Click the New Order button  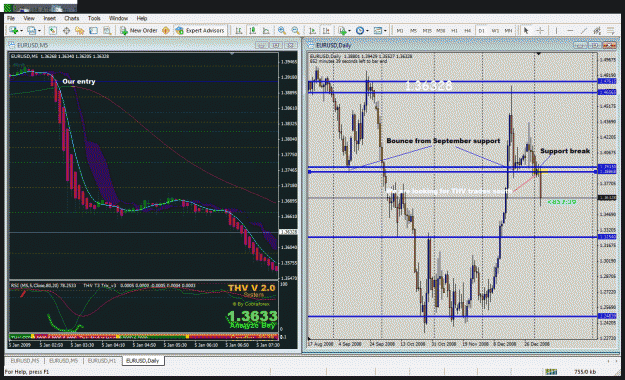tap(138, 30)
